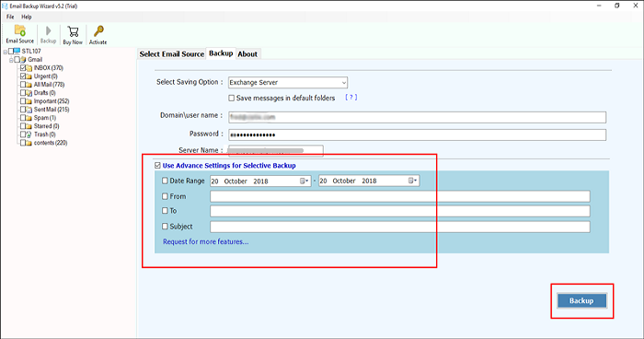Open the Request for more features link

pyautogui.click(x=206, y=241)
